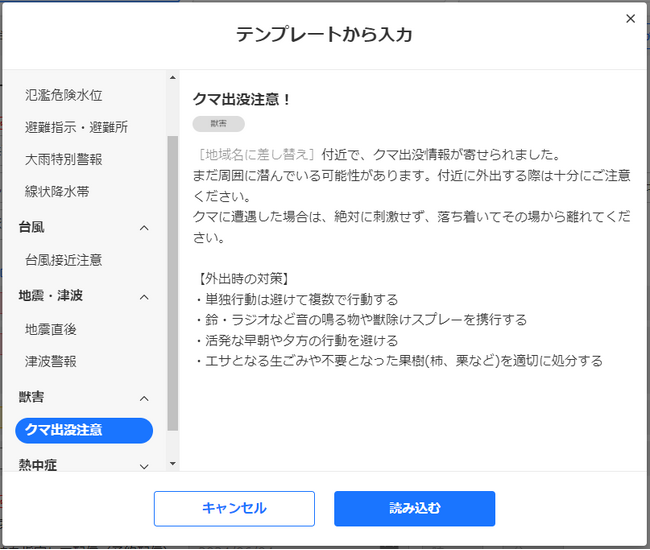Click the 熱中症 category heading
The height and width of the screenshot is (550, 650).
coord(38,465)
